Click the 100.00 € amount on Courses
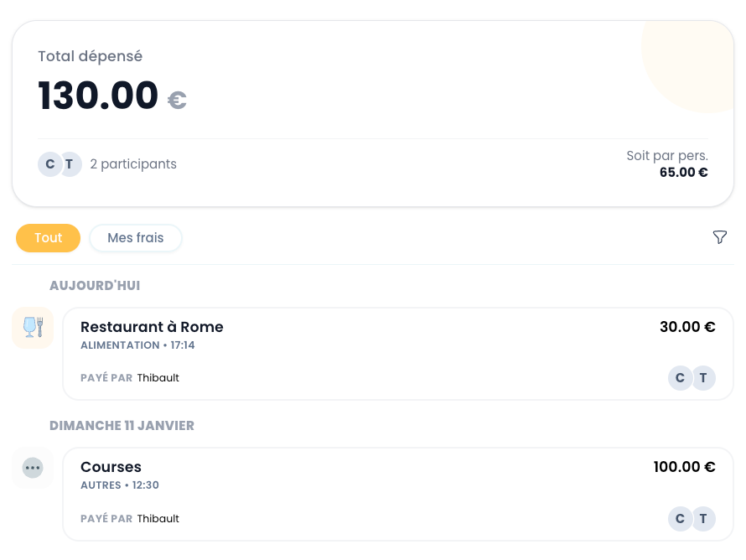This screenshot has height=560, width=746. tap(684, 467)
